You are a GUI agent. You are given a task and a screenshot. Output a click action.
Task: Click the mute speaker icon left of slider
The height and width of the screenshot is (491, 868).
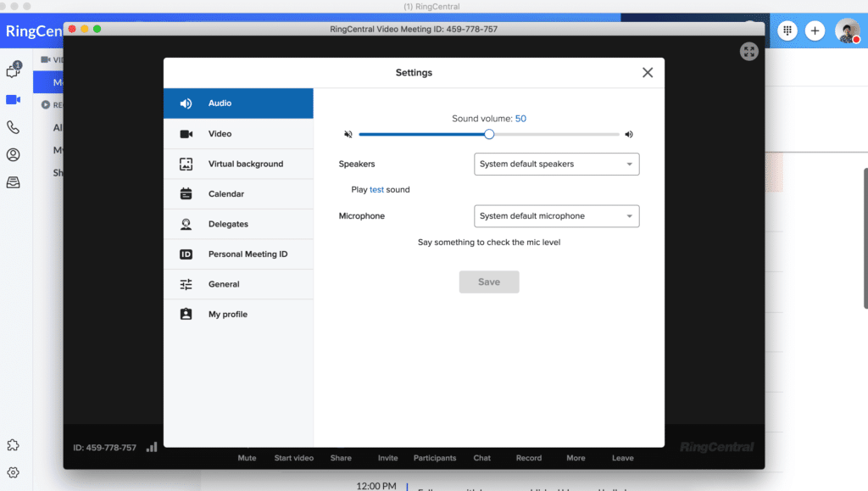pos(348,134)
